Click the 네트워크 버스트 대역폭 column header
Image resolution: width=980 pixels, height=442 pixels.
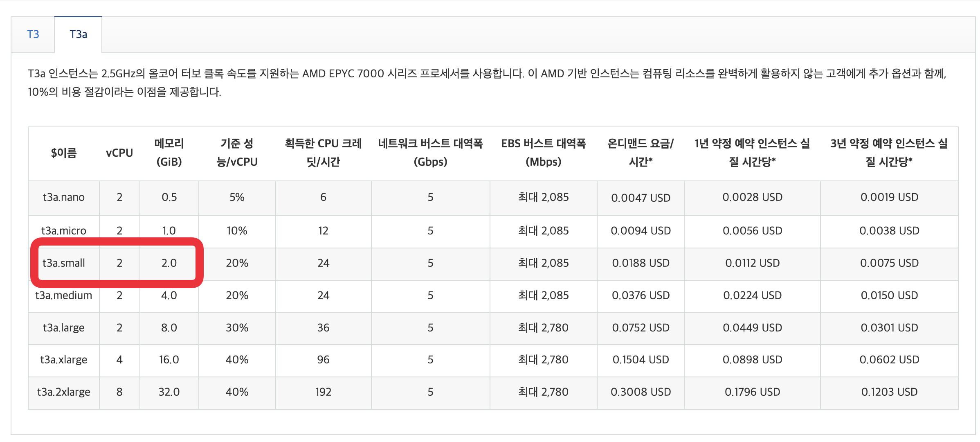[x=430, y=153]
